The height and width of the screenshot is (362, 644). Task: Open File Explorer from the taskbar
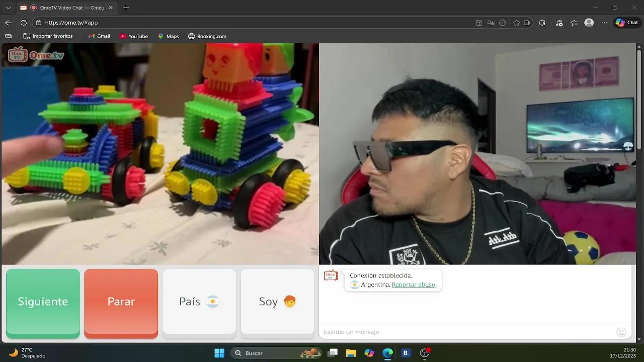351,353
